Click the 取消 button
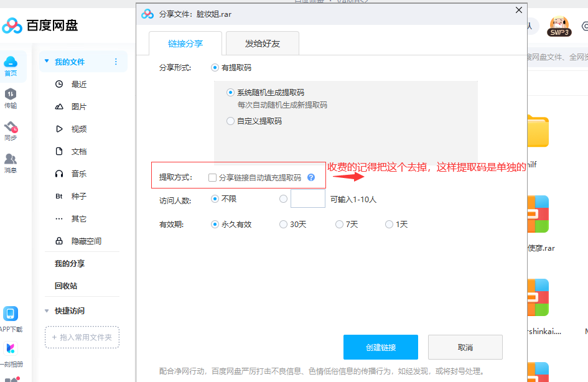Image resolution: width=588 pixels, height=382 pixels. pyautogui.click(x=465, y=347)
